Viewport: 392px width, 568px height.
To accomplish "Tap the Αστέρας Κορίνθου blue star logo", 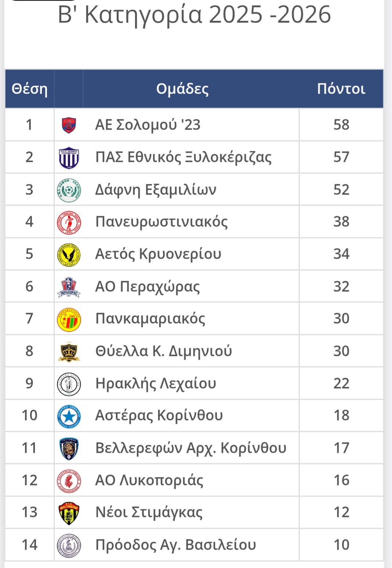I will point(69,416).
